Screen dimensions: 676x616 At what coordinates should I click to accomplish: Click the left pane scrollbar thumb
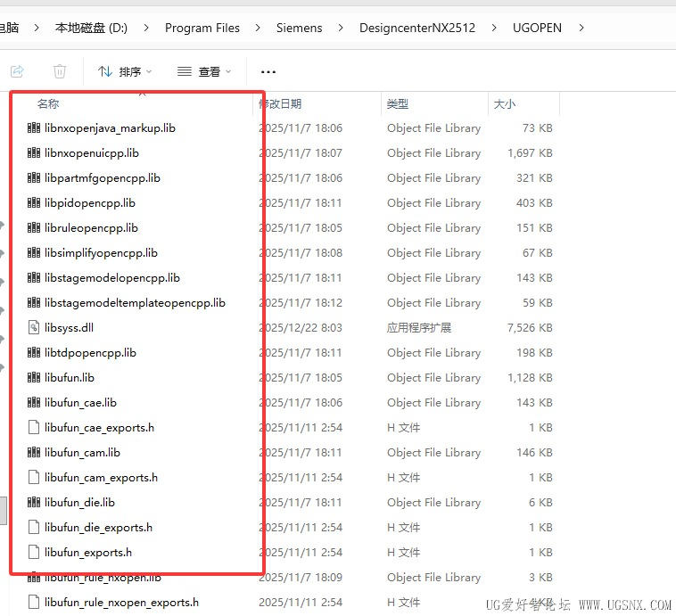coord(3,511)
